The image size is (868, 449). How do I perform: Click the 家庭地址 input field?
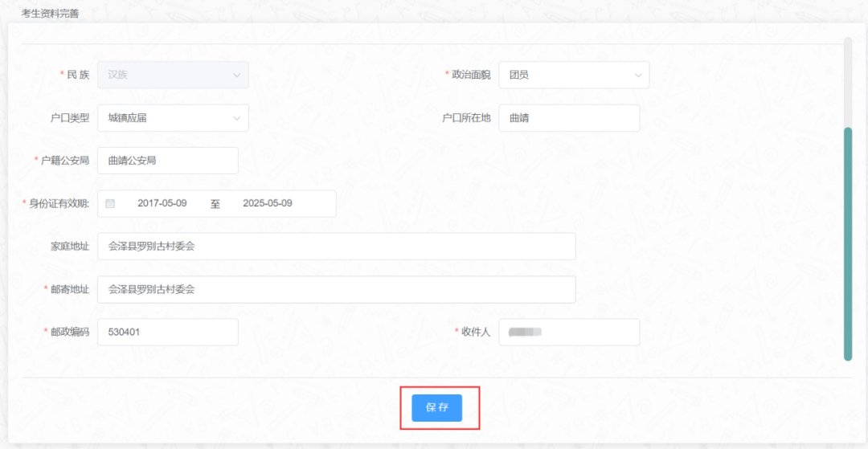click(x=337, y=246)
